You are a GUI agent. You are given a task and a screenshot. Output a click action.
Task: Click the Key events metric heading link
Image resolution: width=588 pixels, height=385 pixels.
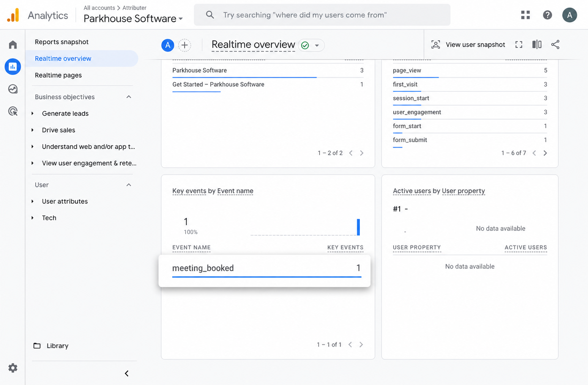pos(189,191)
